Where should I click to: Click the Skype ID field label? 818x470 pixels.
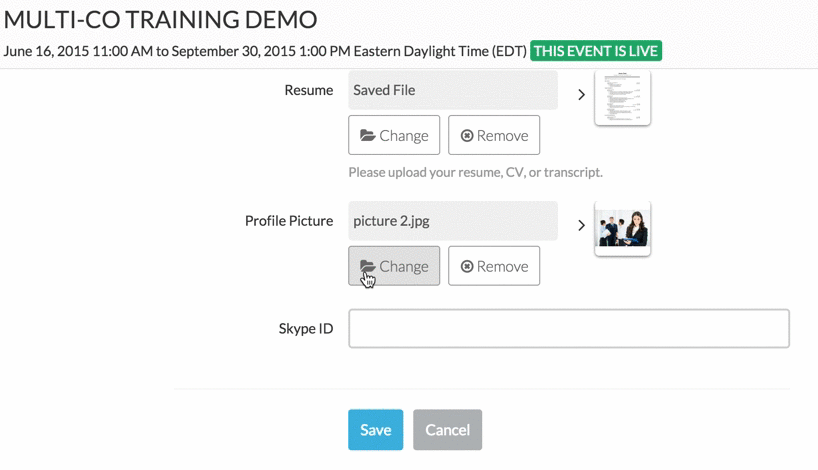click(x=306, y=328)
